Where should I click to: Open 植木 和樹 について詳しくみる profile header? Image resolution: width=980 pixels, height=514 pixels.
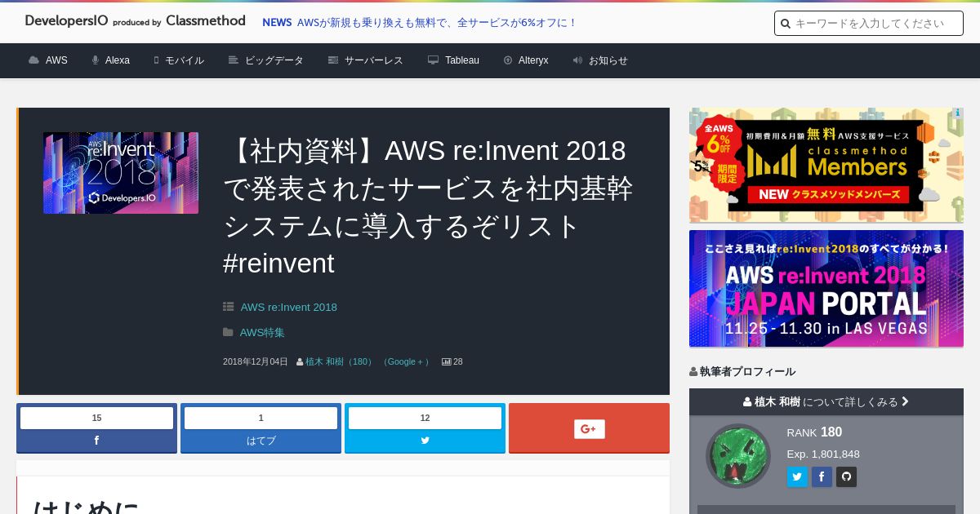826,401
